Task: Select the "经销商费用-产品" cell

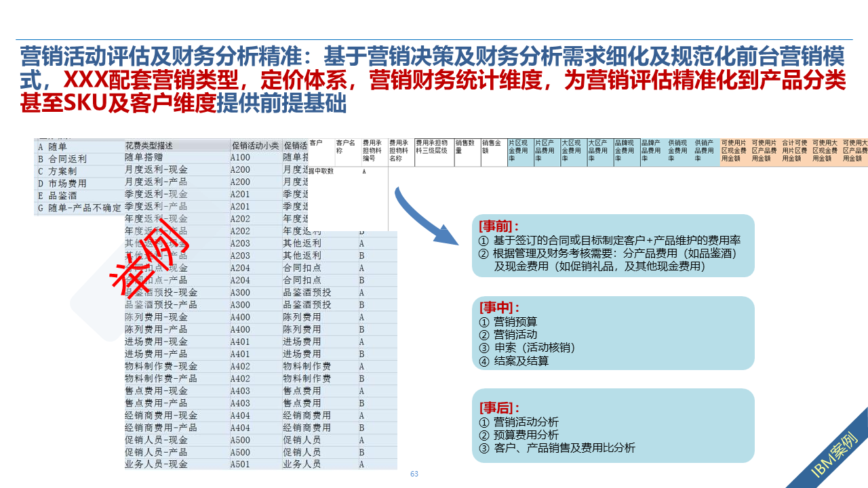Action: pyautogui.click(x=176, y=427)
